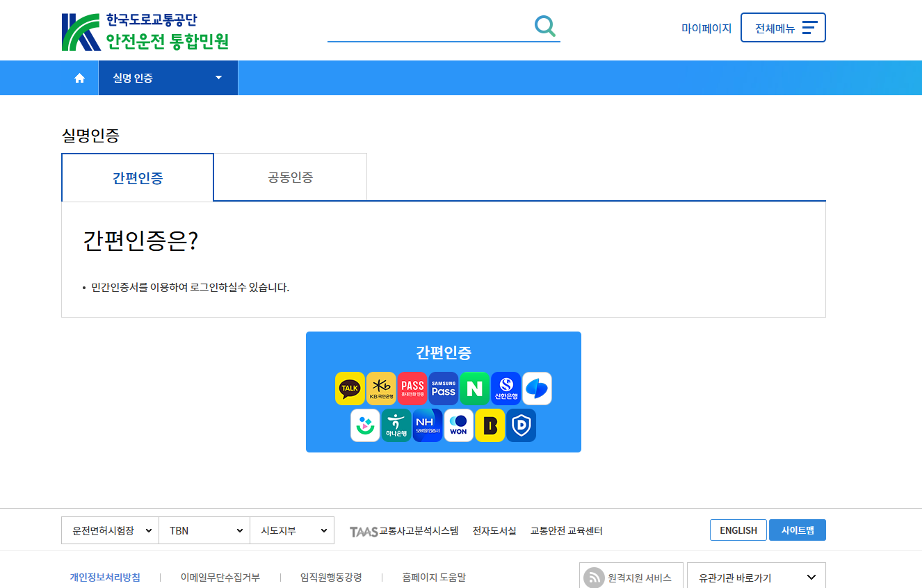Click the blue shield D icon
Viewport: 922px width, 588px height.
click(521, 425)
